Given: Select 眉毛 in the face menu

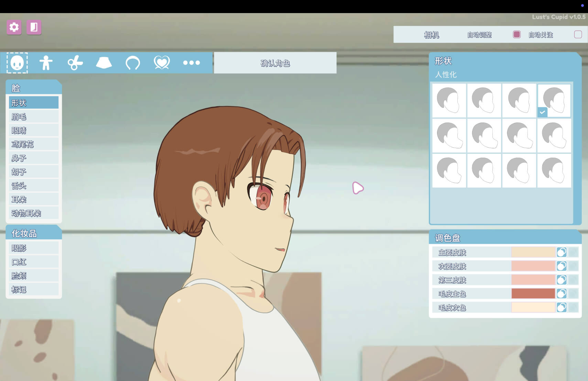Looking at the screenshot, I should click(x=33, y=117).
